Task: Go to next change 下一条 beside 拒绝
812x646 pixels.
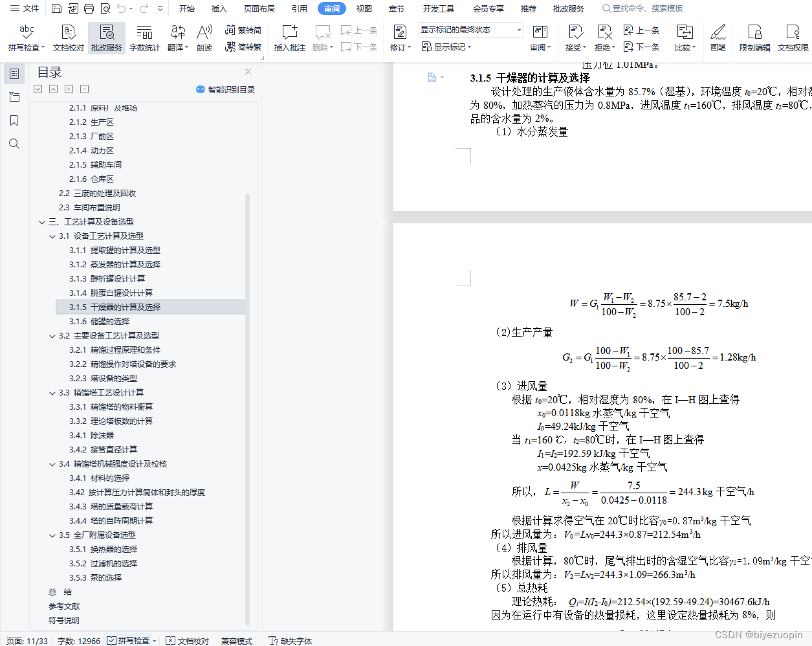Action: point(641,47)
